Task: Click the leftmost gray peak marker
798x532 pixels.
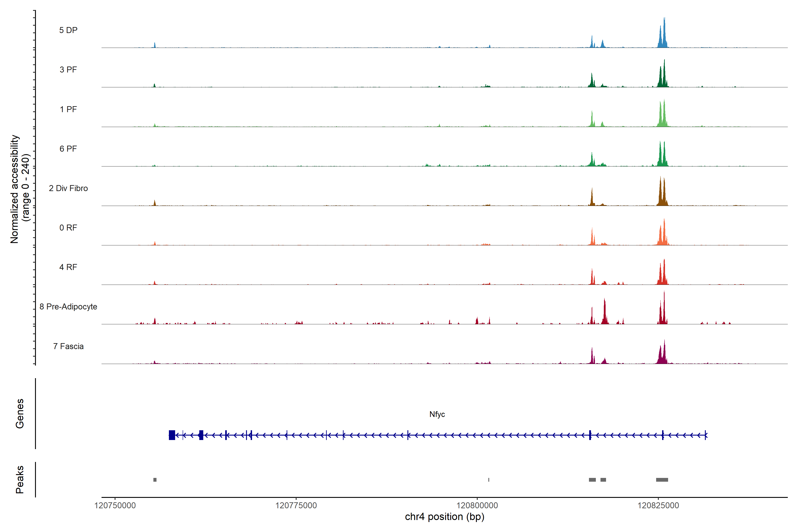Action: [x=155, y=480]
